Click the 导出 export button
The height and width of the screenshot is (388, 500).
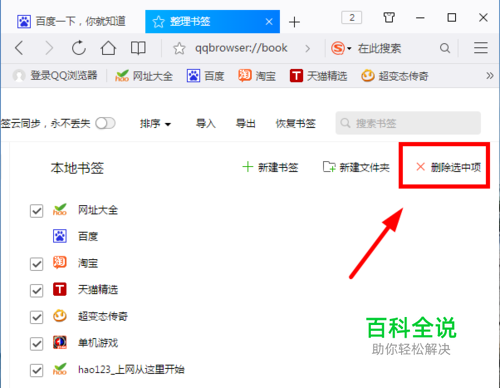tap(245, 124)
